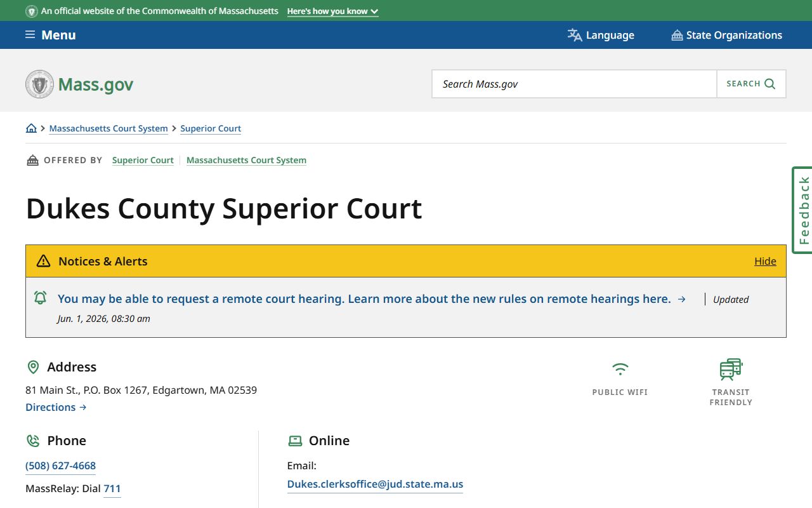Click the Massachusetts state seal logo
Viewport: 812px width, 508px height.
[x=39, y=84]
